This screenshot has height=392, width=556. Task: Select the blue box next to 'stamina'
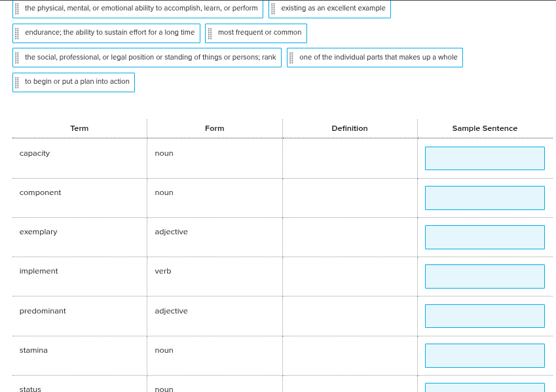[485, 355]
